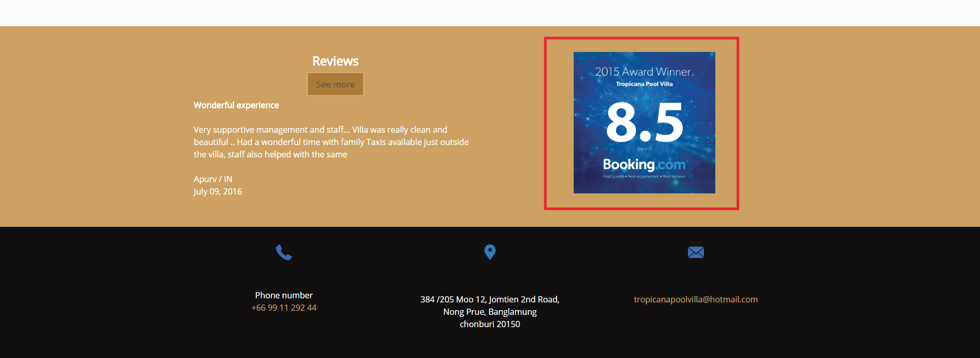The width and height of the screenshot is (980, 358).
Task: Click the address line 'Nong Prue, Banglamung'
Action: pyautogui.click(x=490, y=312)
